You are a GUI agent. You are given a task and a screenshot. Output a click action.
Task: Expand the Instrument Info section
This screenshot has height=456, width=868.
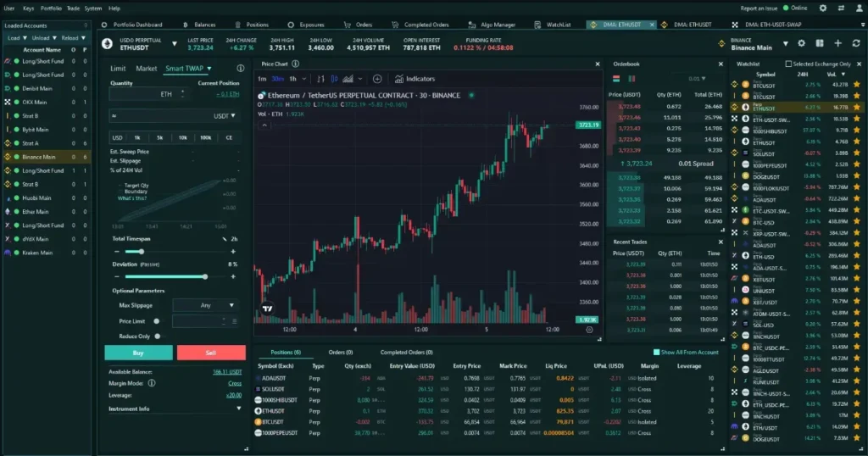pos(238,409)
